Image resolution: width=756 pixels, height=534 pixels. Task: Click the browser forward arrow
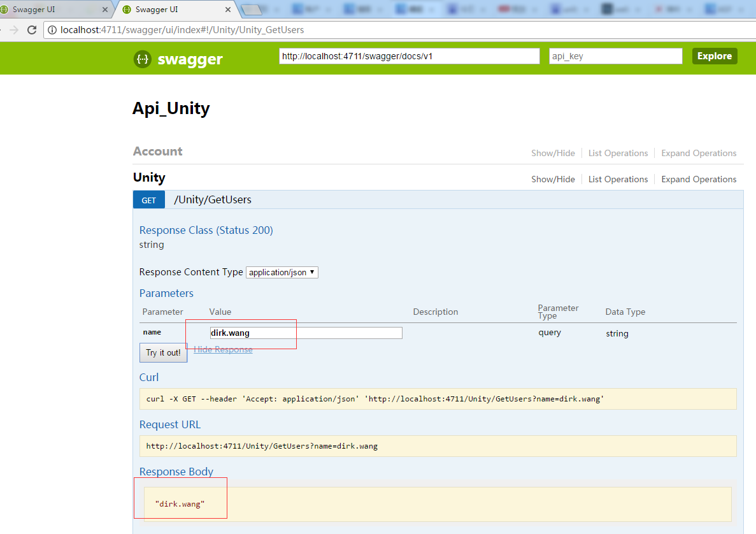click(x=14, y=30)
